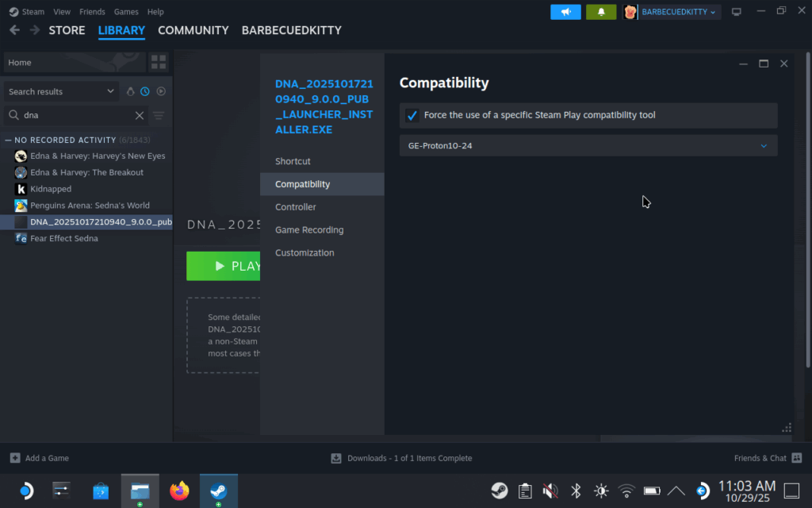Image resolution: width=812 pixels, height=508 pixels.
Task: Collapse the No Recorded Activity section
Action: [10, 140]
